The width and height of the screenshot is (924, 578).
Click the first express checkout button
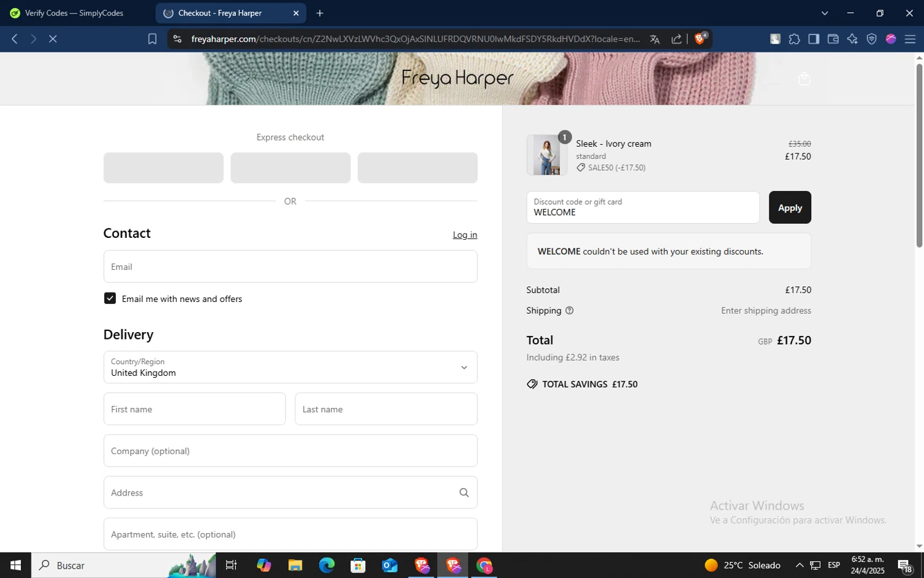163,168
